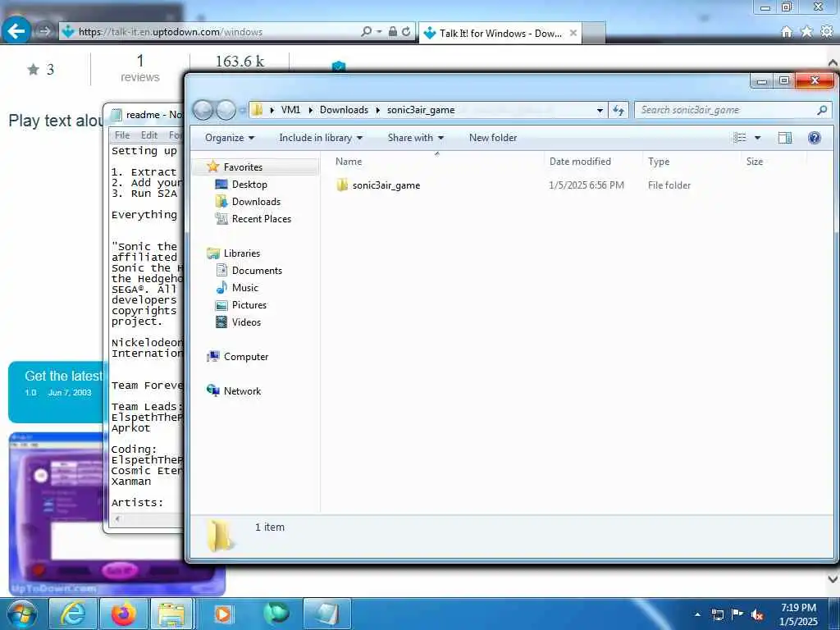Screen dimensions: 840x630
Task: Open new tab in Internet Explorer
Action: pyautogui.click(x=593, y=33)
